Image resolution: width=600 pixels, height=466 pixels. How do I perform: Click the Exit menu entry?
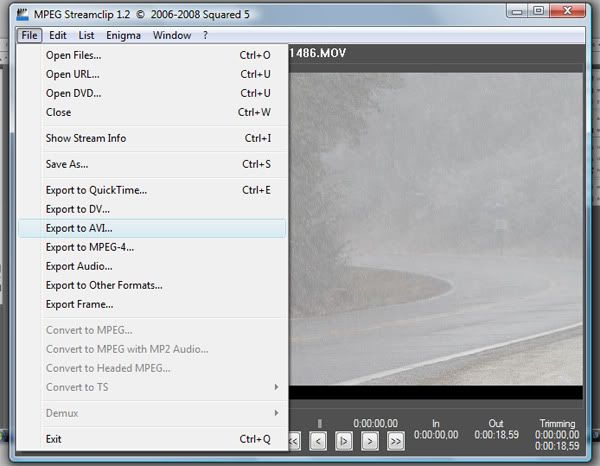[x=152, y=439]
